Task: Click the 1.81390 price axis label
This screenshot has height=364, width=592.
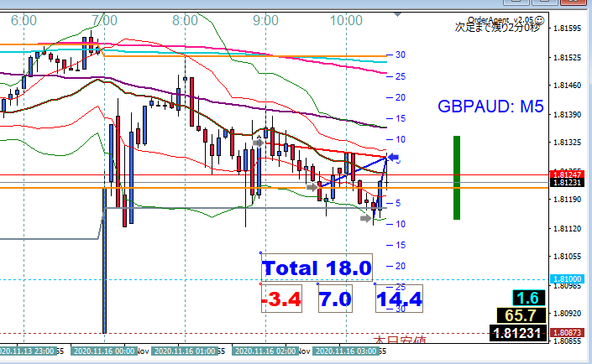Action: click(567, 114)
